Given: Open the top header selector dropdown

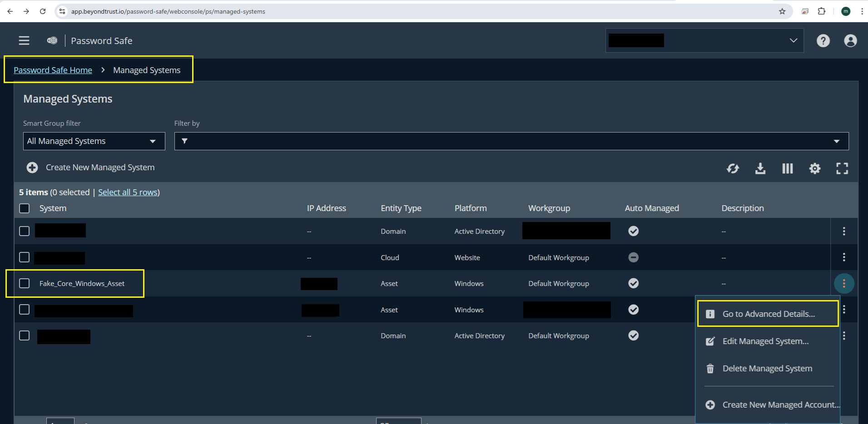Looking at the screenshot, I should coord(793,40).
